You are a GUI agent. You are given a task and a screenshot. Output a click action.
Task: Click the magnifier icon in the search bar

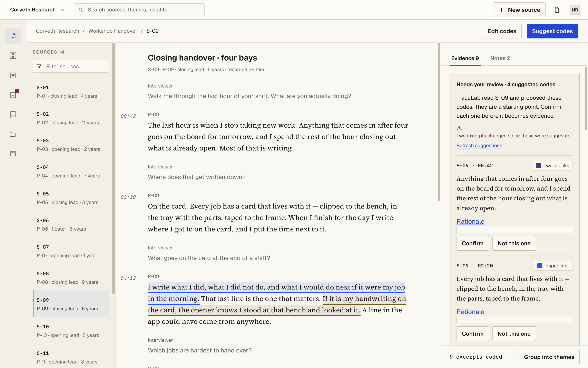click(x=81, y=10)
